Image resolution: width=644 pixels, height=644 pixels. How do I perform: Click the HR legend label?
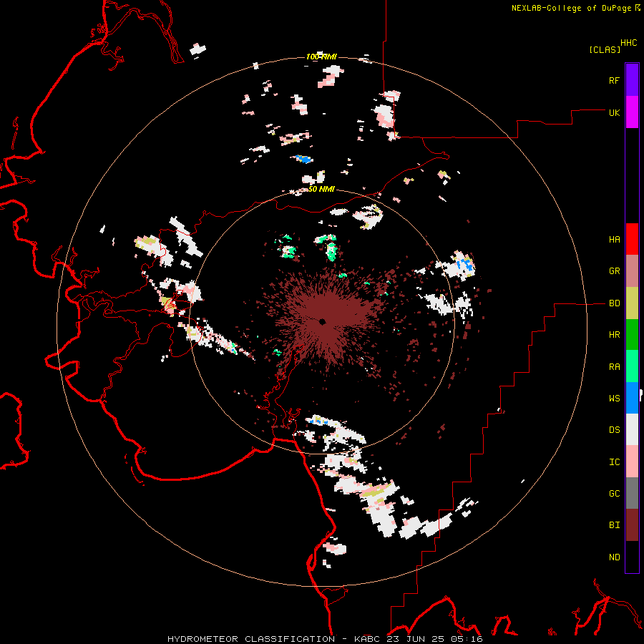pyautogui.click(x=614, y=335)
